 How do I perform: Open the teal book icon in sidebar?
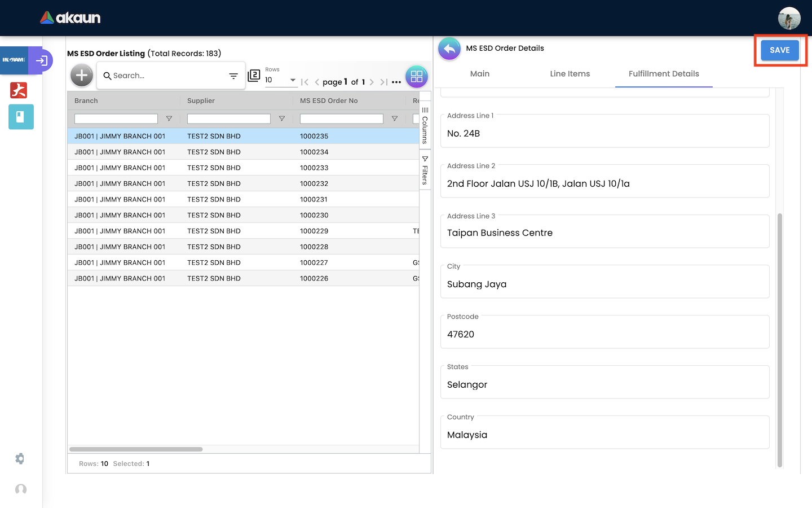21,117
